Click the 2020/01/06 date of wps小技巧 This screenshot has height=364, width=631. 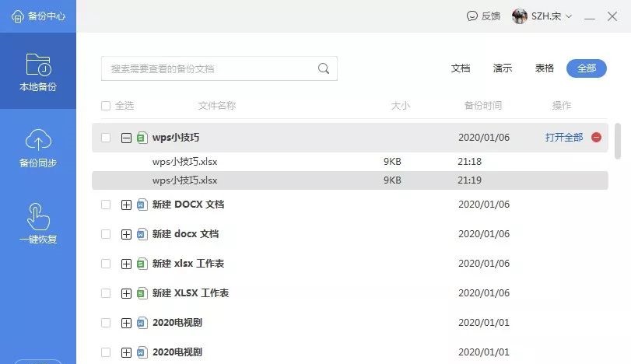coord(484,138)
